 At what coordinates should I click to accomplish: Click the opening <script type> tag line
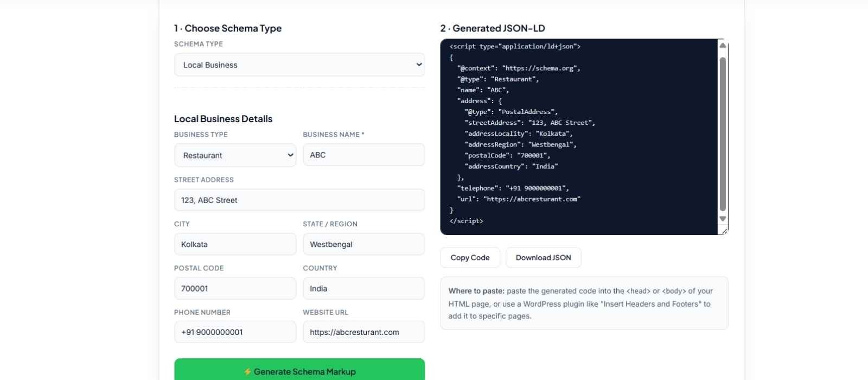coord(515,47)
